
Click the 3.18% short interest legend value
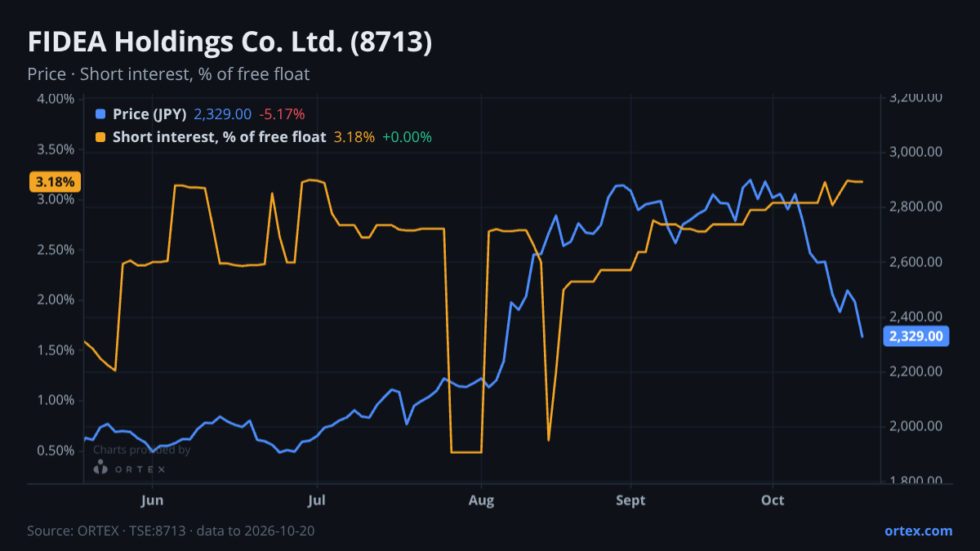pos(354,137)
